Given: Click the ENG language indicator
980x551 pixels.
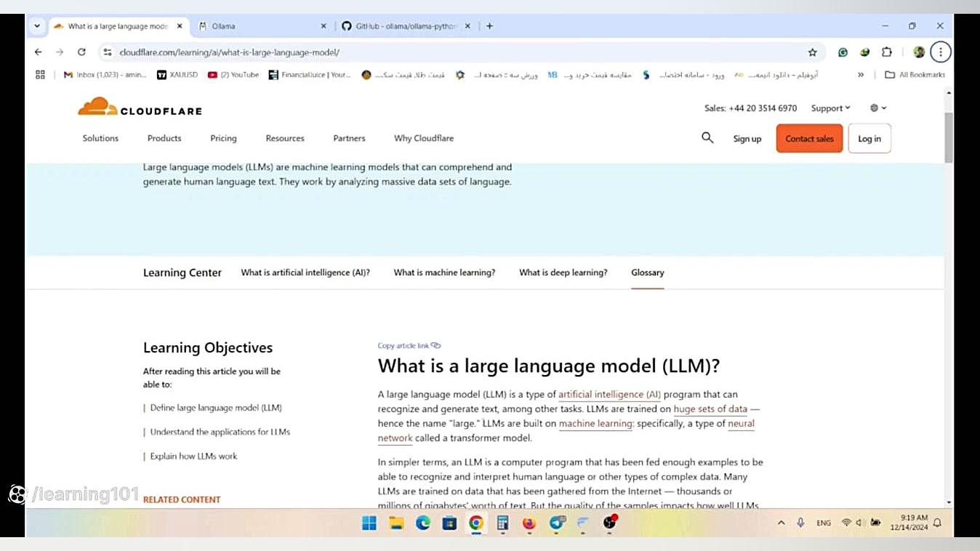Looking at the screenshot, I should (824, 523).
